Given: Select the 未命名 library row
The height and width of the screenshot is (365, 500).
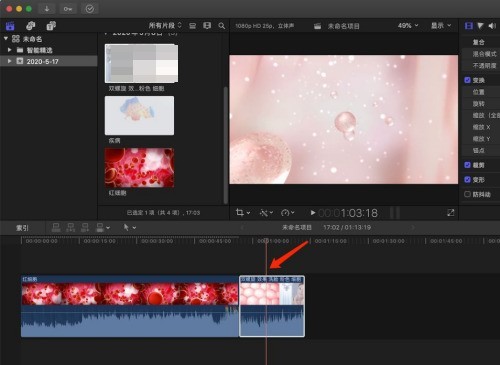Looking at the screenshot, I should [49, 39].
